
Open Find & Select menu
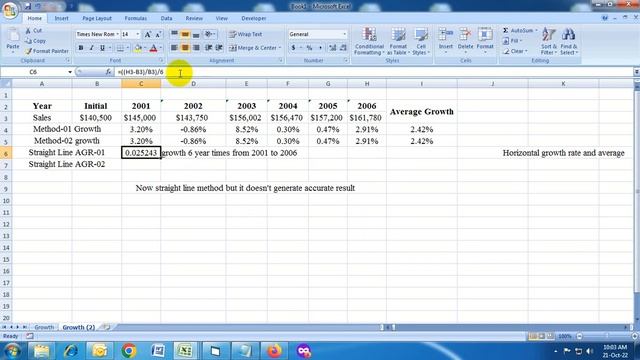coord(569,41)
